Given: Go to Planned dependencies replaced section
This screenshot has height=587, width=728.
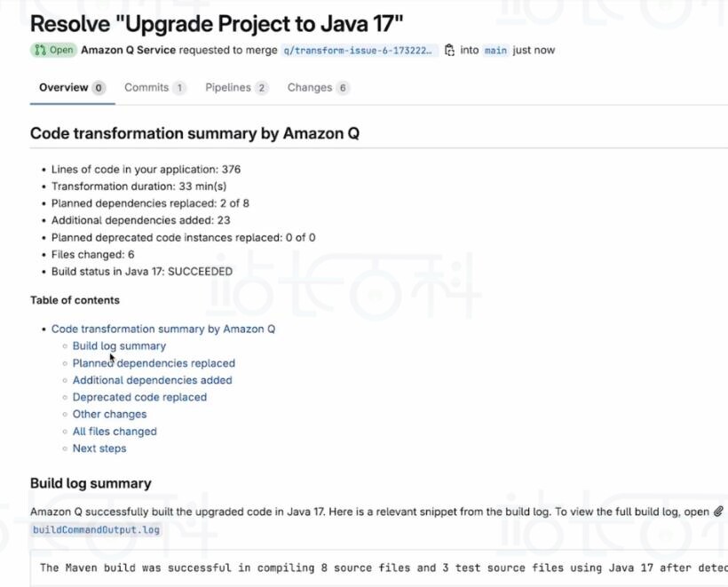Looking at the screenshot, I should [x=154, y=363].
